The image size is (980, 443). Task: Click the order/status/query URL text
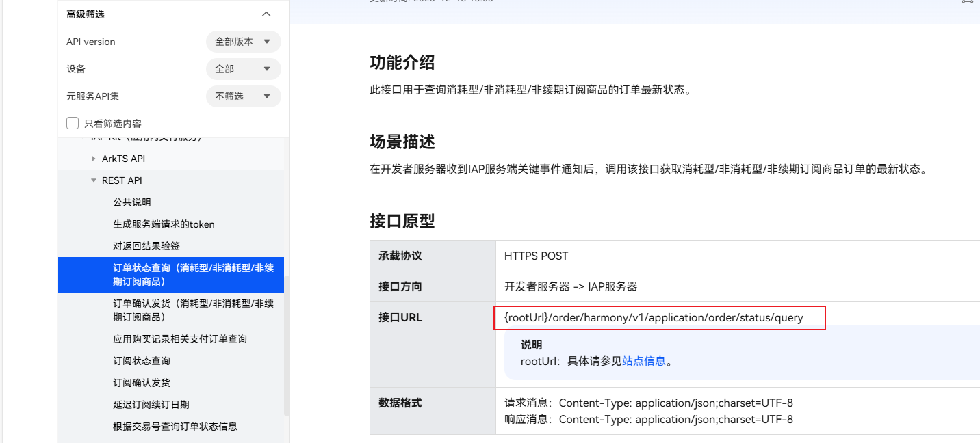coord(654,318)
